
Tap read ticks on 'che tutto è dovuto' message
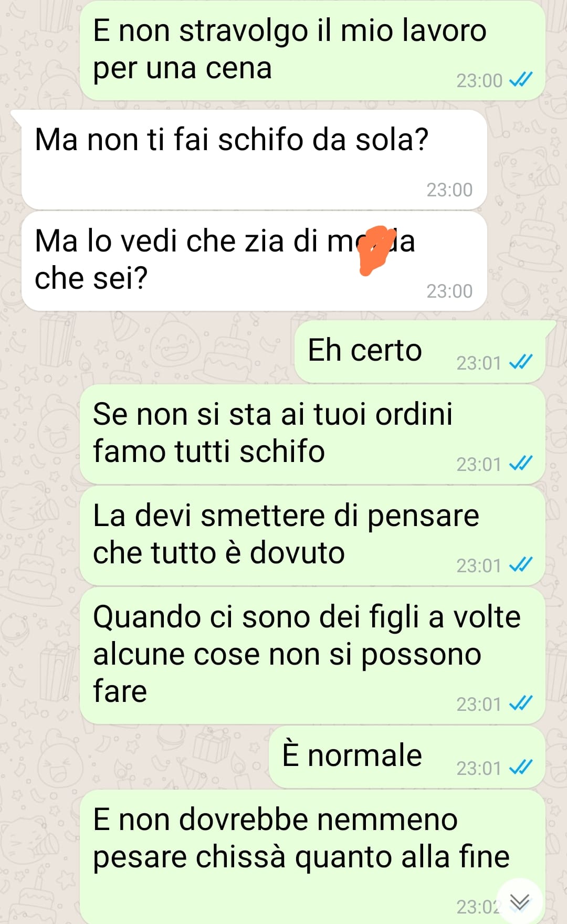coord(521,565)
